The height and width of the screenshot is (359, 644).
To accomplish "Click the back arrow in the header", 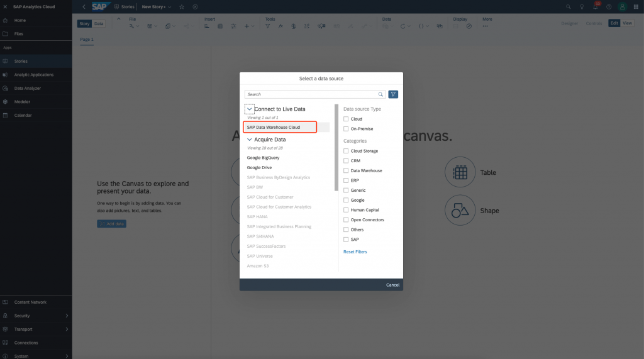I will (84, 6).
